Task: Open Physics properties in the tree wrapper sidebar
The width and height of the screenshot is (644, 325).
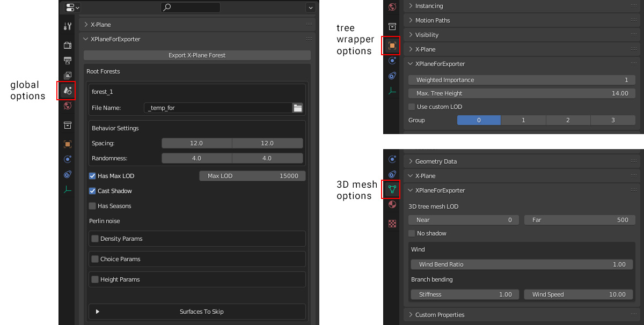Action: coord(392,61)
